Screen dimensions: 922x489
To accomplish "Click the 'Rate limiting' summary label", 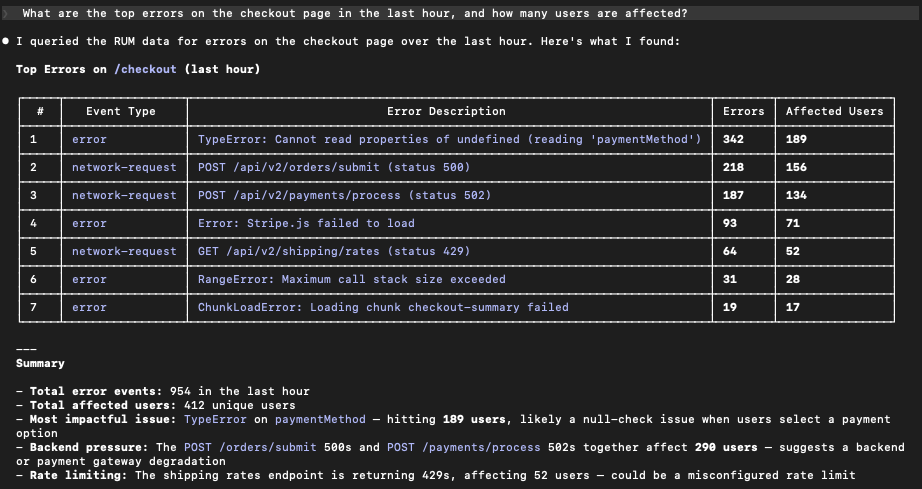I will coord(76,475).
